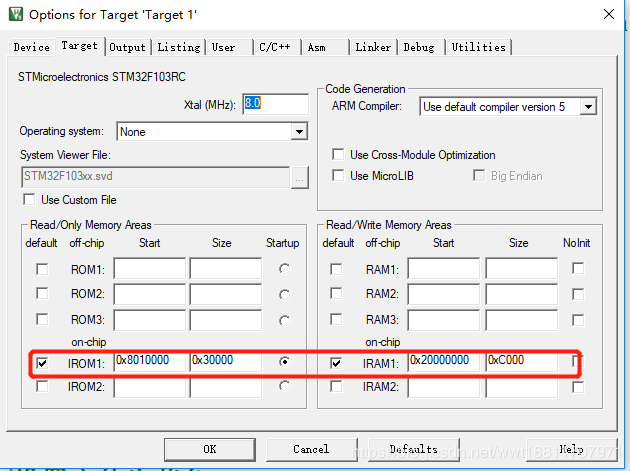This screenshot has height=471, width=630.
Task: Open the Output tab
Action: 127,47
